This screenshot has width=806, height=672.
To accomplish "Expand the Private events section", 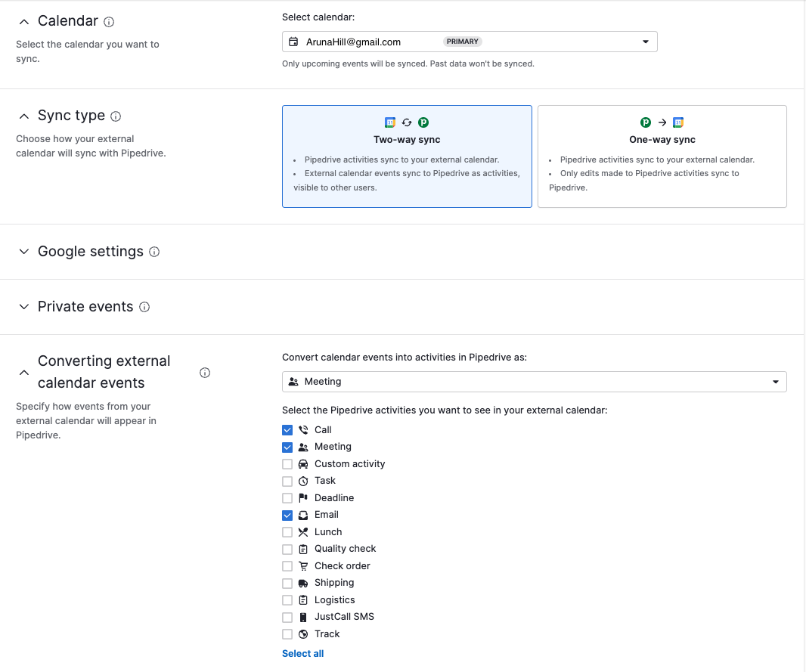I will tap(23, 306).
